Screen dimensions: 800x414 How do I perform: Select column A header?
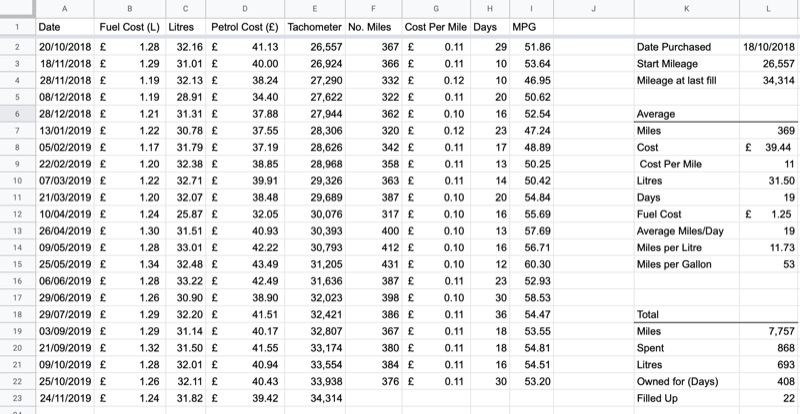(65, 9)
